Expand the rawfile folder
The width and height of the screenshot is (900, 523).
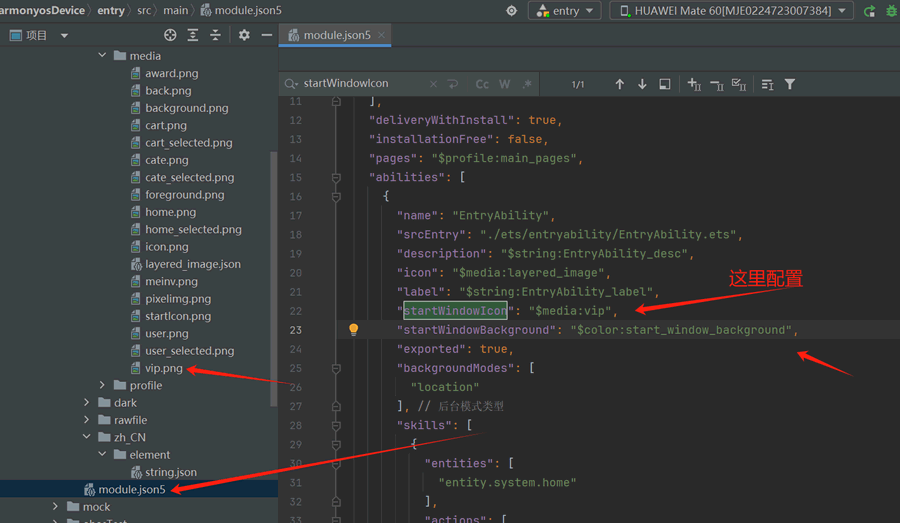coord(87,420)
